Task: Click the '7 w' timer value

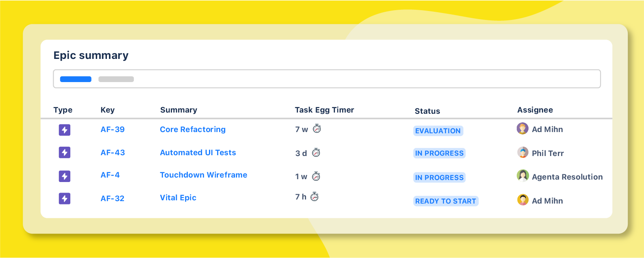Action: click(x=302, y=130)
